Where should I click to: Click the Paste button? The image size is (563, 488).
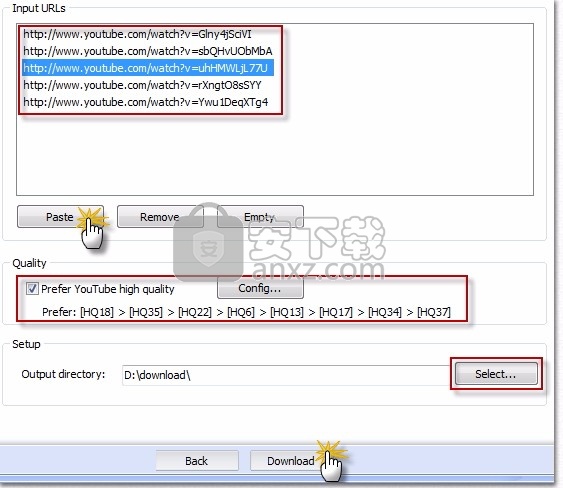60,217
